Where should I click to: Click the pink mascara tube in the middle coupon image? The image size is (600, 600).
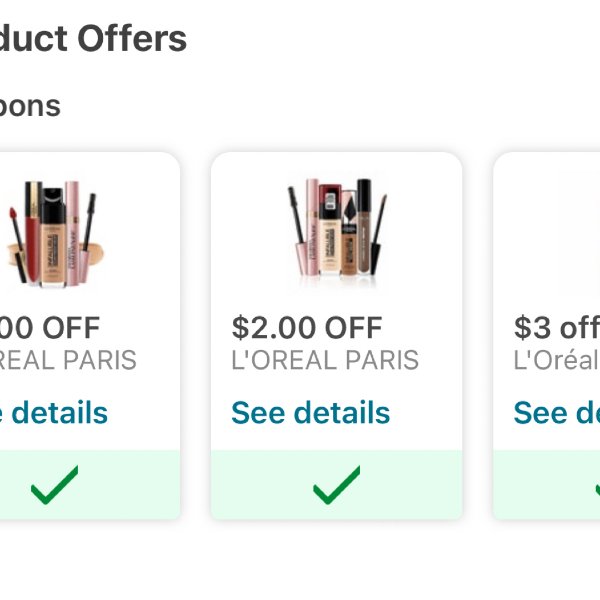(x=312, y=227)
